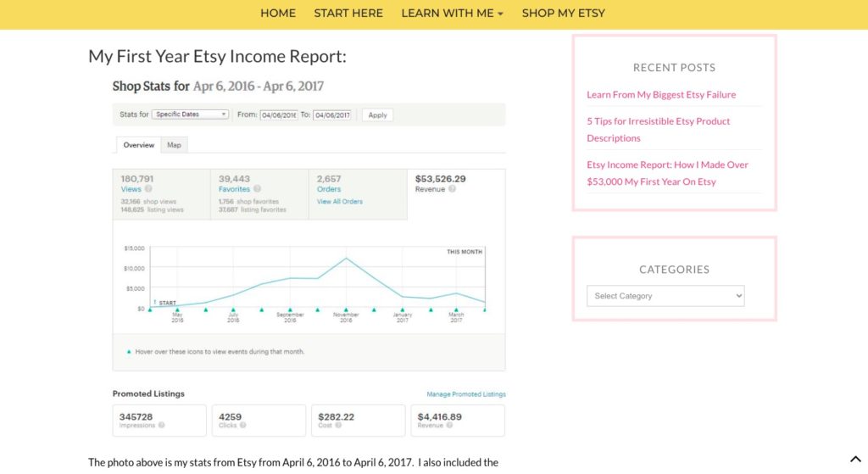Click the From date field
This screenshot has height=474, width=868.
point(279,115)
